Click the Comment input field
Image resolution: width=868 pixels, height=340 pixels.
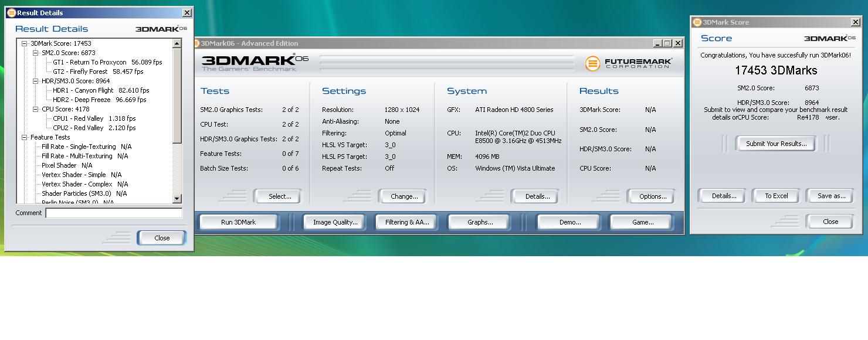pos(114,213)
